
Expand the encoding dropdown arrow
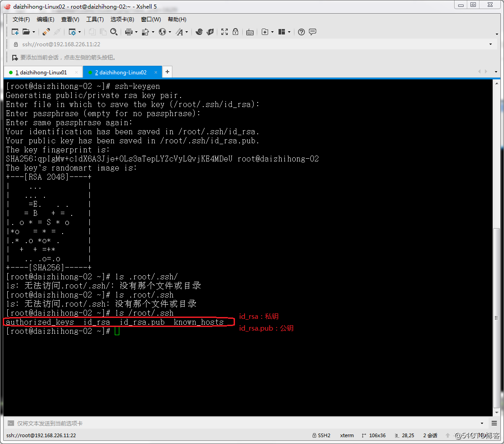tap(170, 32)
